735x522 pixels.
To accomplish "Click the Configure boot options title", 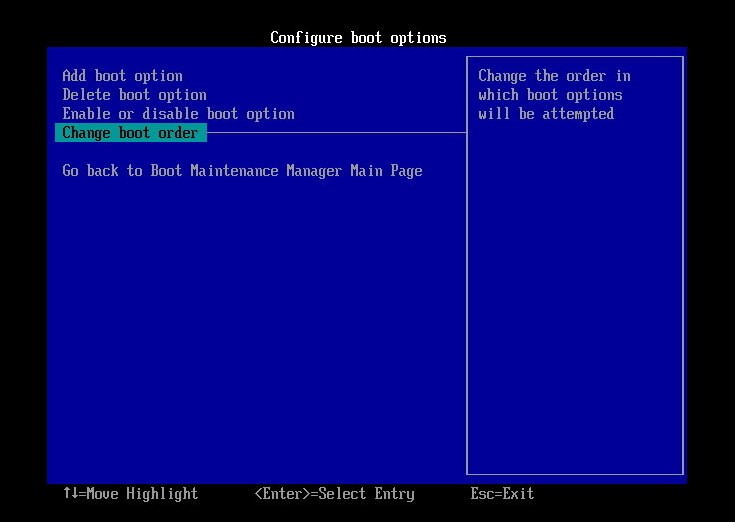I will (x=358, y=37).
